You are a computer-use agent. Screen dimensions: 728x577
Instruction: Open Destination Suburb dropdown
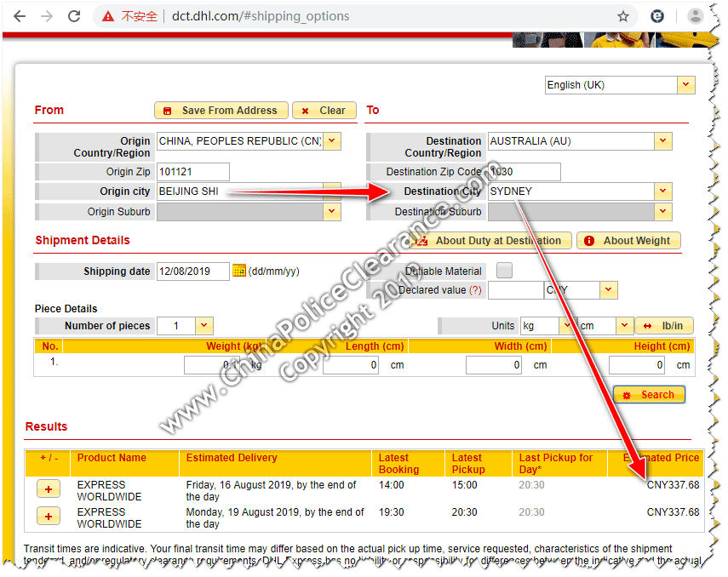click(663, 212)
